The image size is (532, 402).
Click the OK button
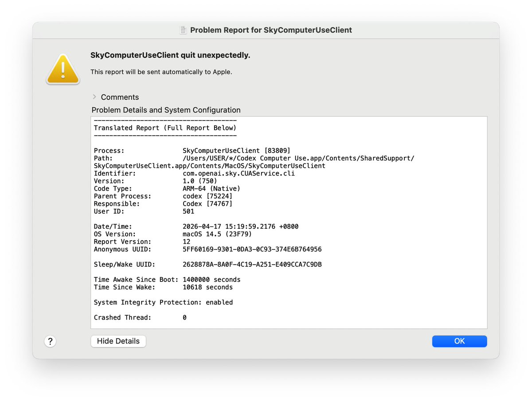point(459,341)
